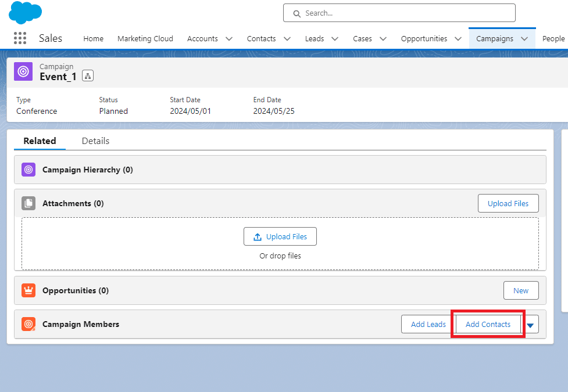The height and width of the screenshot is (392, 568).
Task: Click the Add Leads button
Action: click(x=428, y=324)
